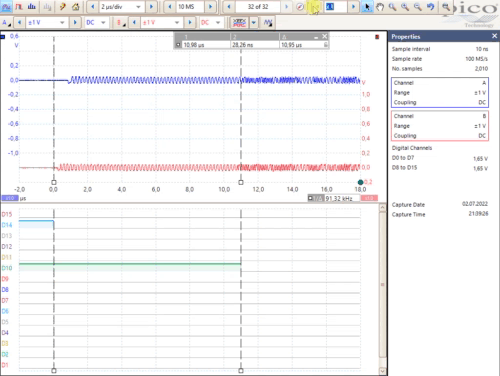Switch to scope mode icon

(6, 7)
